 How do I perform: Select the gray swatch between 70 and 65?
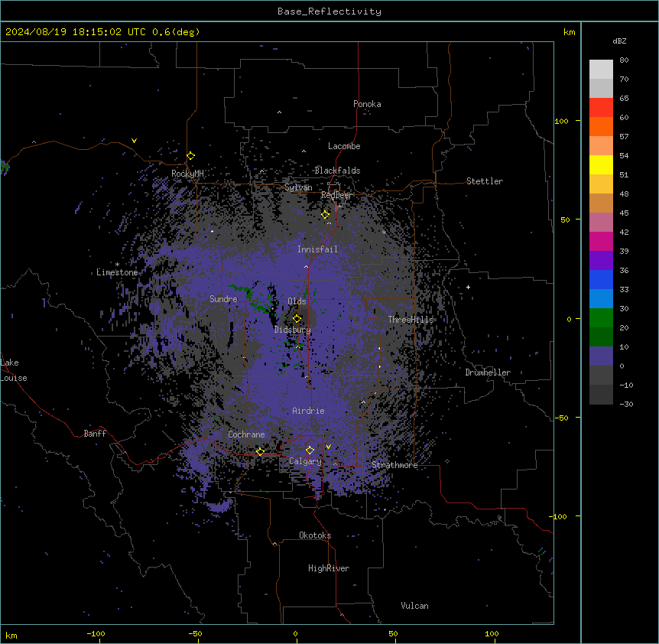point(601,88)
